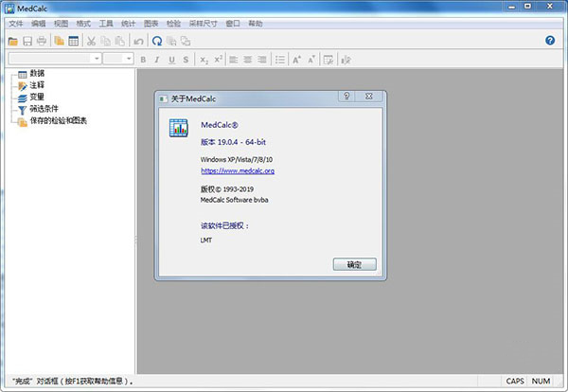Click the Copy icon in toolbar
The height and width of the screenshot is (392, 568).
(x=105, y=41)
